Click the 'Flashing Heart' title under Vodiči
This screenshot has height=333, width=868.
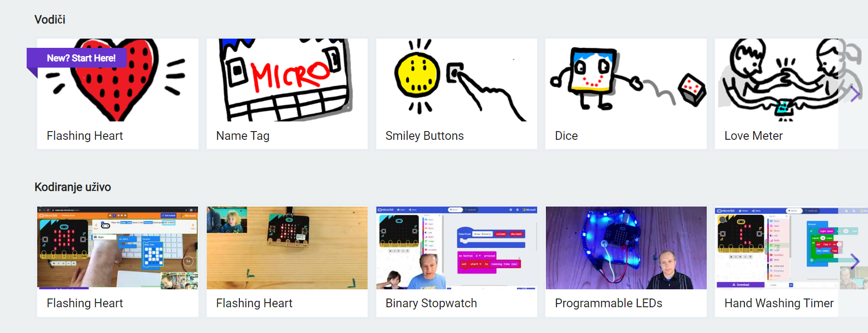point(85,136)
